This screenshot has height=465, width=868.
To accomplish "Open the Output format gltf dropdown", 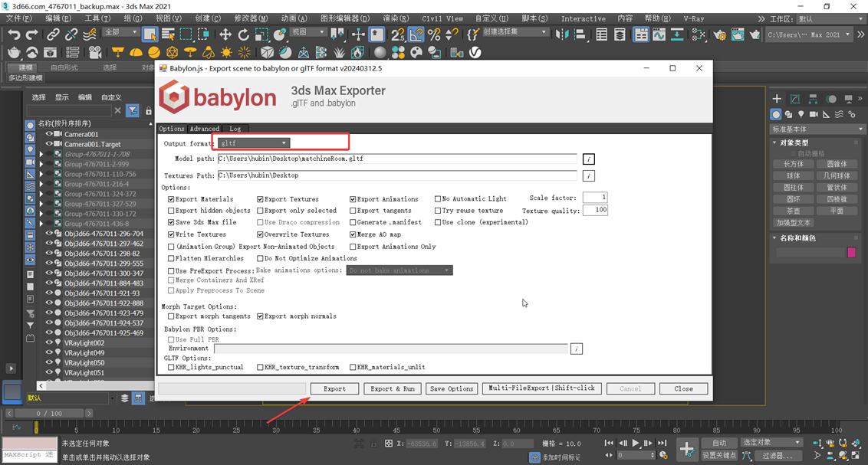I will (253, 143).
